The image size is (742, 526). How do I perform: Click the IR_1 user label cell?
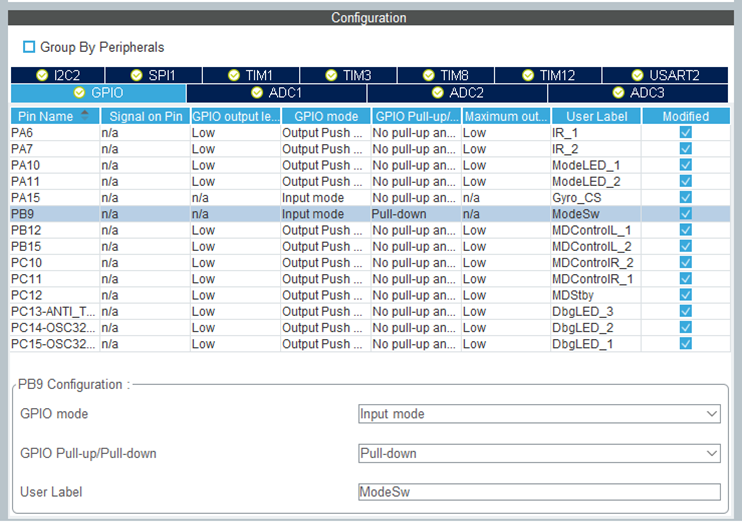[596, 132]
